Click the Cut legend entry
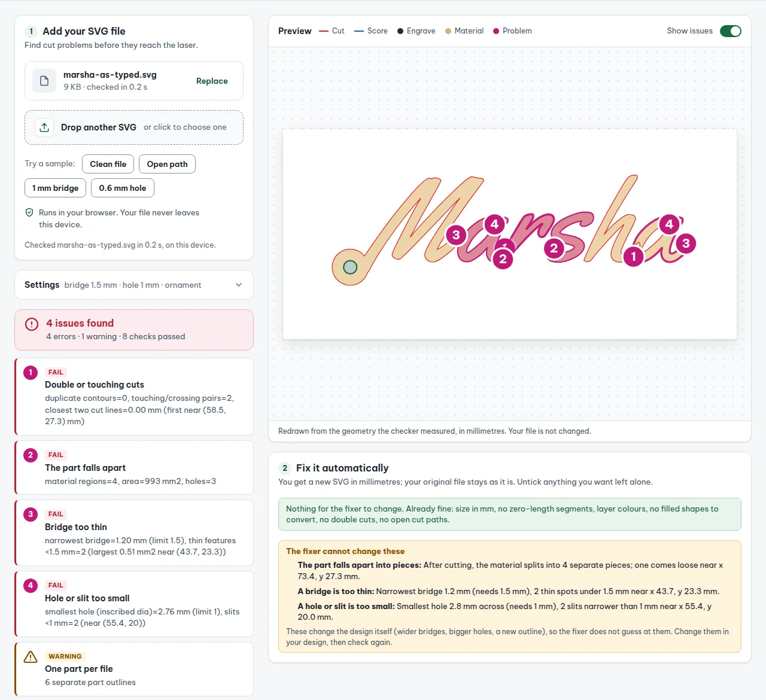Viewport: 766px width, 700px height. pos(332,31)
